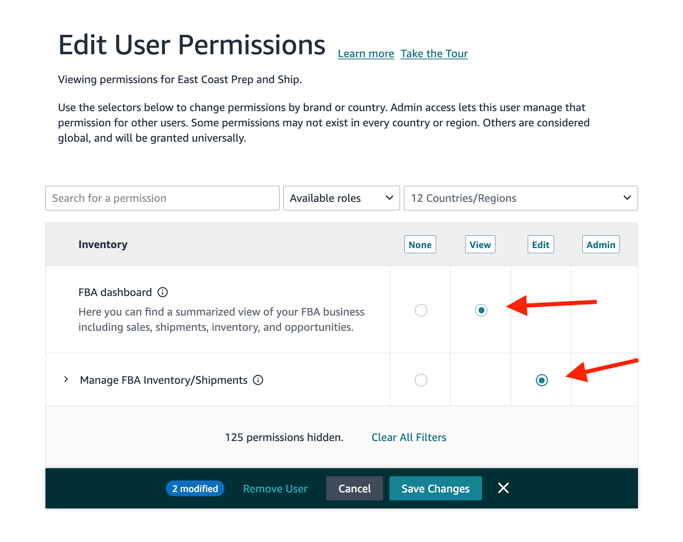This screenshot has width=683, height=542.
Task: Click the None column header button
Action: (420, 244)
